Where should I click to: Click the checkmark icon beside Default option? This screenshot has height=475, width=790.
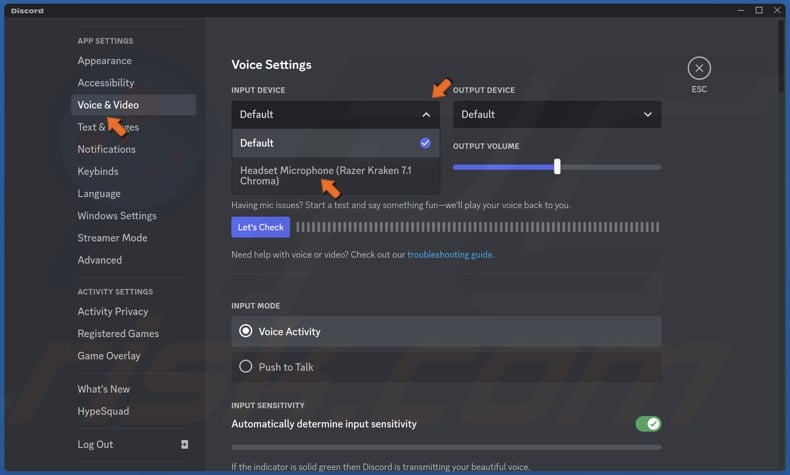425,143
